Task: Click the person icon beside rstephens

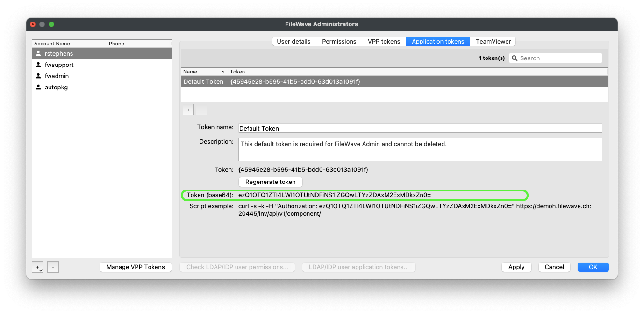Action: (x=38, y=53)
